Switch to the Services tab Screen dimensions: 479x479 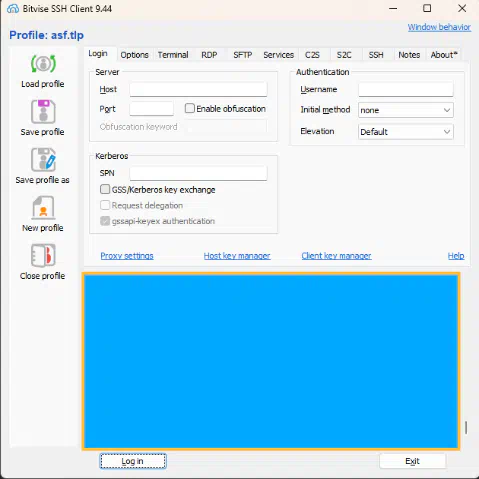click(x=278, y=55)
